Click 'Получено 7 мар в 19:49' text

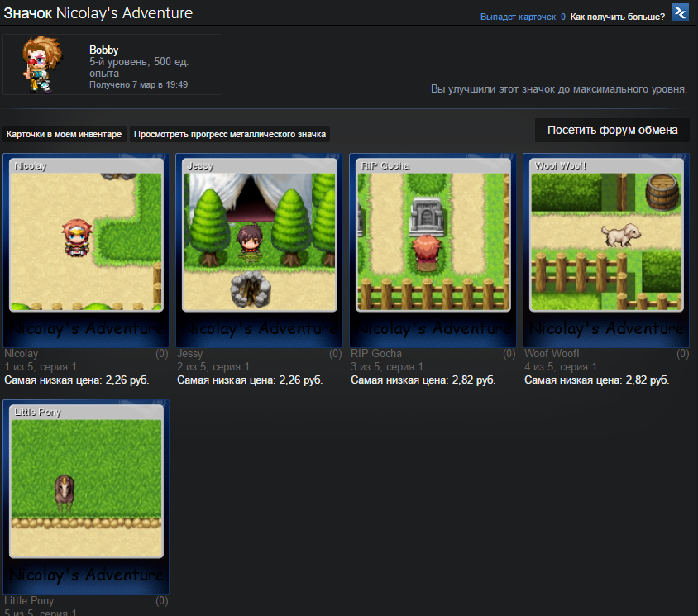pyautogui.click(x=138, y=84)
